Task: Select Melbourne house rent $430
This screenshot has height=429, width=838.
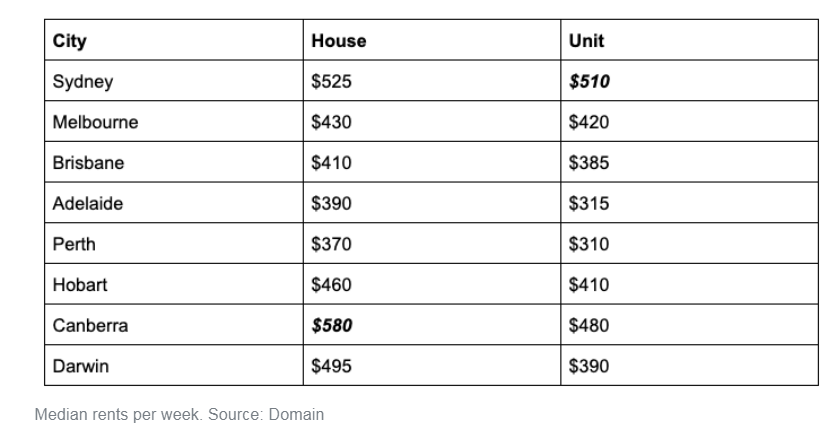Action: coord(331,122)
